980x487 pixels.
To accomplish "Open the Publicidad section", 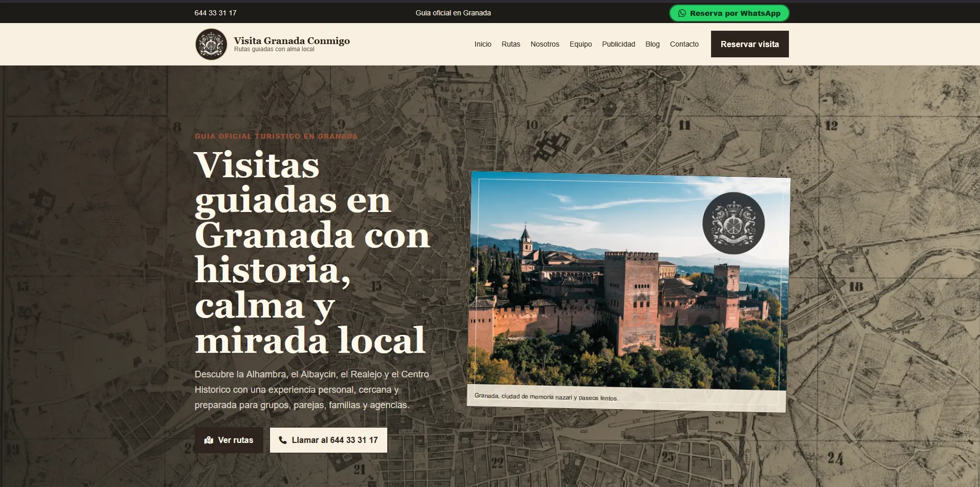I will (x=618, y=44).
